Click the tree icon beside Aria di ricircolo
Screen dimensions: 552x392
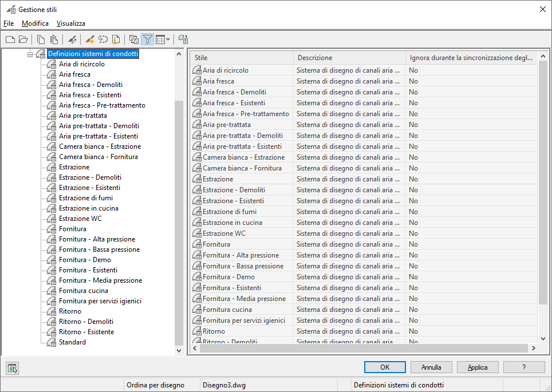pos(52,64)
